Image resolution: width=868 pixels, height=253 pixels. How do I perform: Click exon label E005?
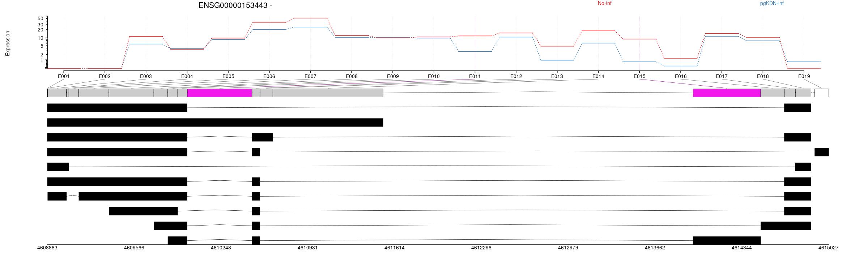(228, 77)
